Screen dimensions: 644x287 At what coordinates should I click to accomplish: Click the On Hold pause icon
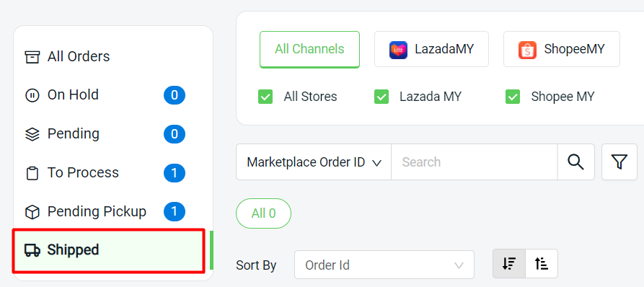click(32, 96)
